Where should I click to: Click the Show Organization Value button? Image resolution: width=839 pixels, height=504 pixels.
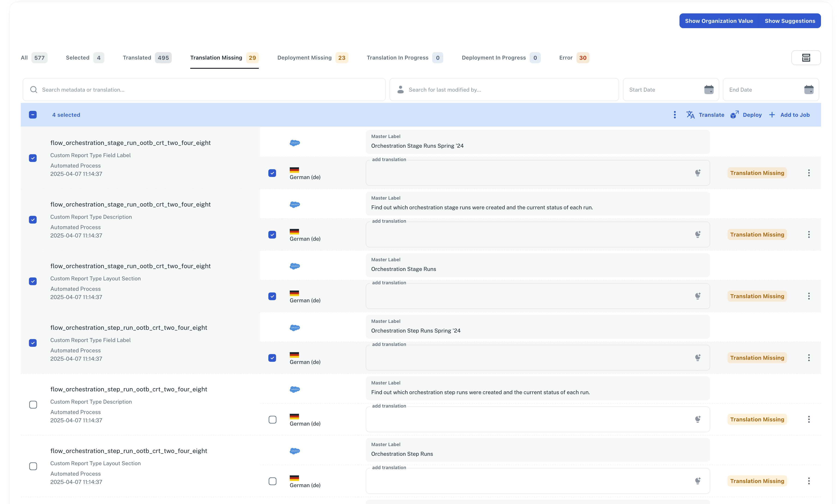(x=719, y=21)
